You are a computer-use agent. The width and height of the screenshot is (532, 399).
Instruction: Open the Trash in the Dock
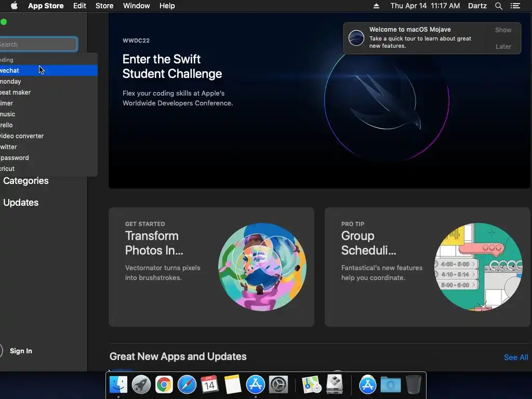point(413,385)
